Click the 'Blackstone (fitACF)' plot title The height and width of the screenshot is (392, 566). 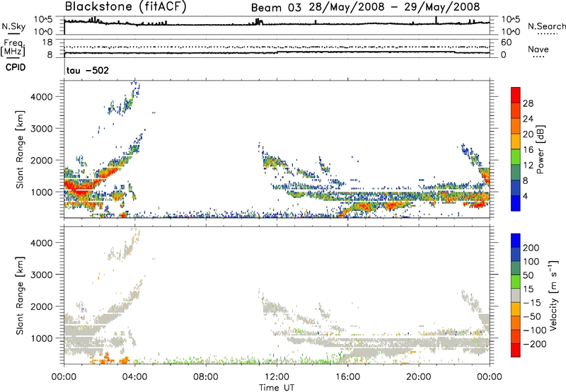pyautogui.click(x=125, y=6)
